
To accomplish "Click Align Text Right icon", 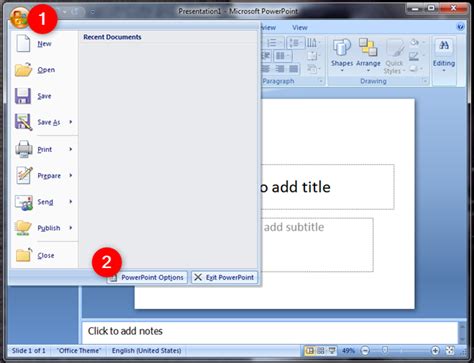I will [280, 69].
